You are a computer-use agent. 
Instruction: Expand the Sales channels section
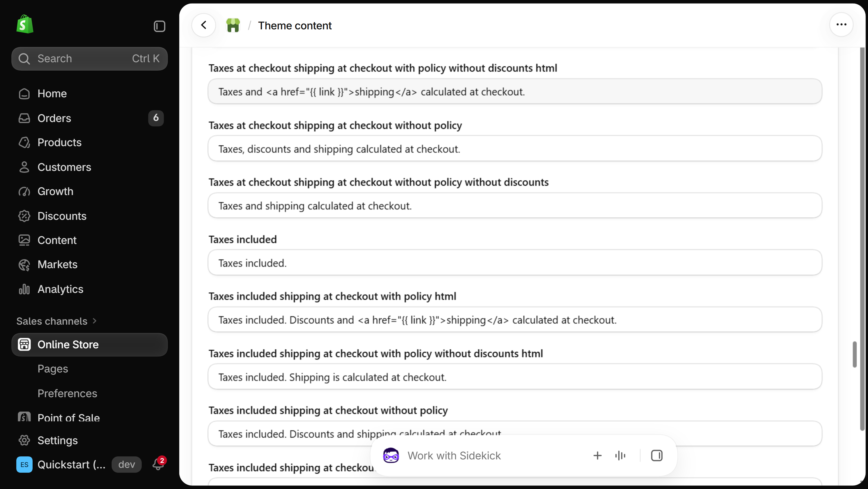point(56,321)
